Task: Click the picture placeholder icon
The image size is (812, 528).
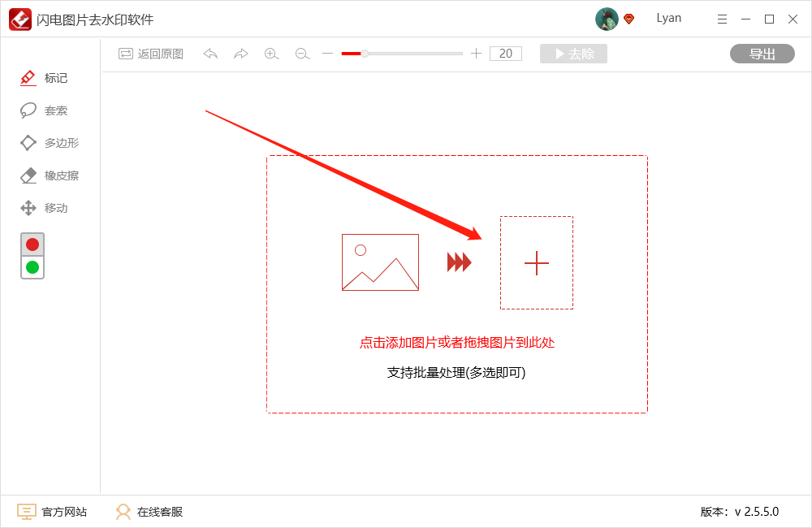Action: [380, 262]
